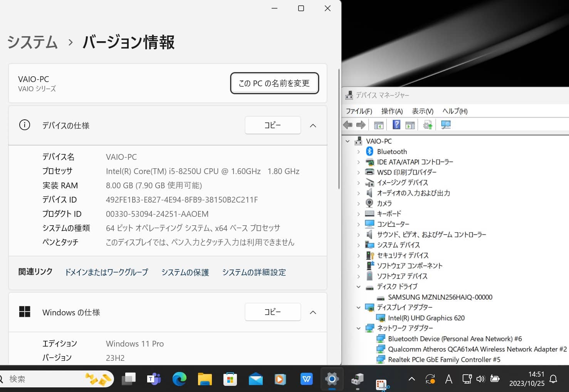The height and width of the screenshot is (392, 569).
Task: Open Microsoft Edge from the taskbar
Action: (179, 379)
